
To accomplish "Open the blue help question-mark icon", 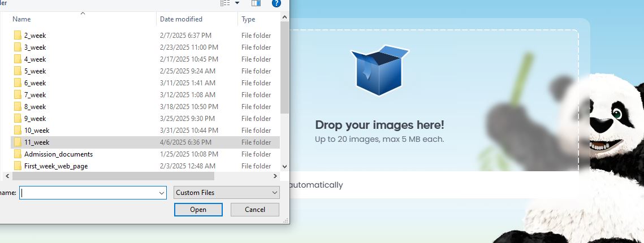I will click(x=276, y=3).
